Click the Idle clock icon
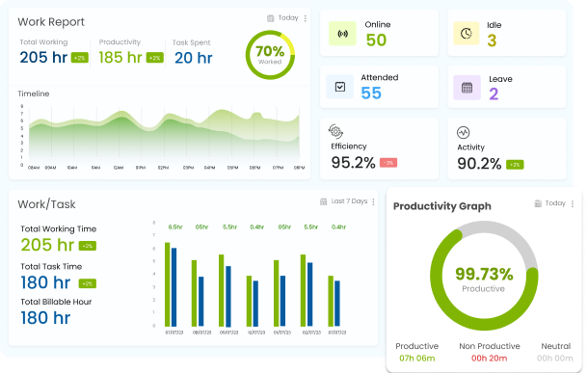Screen dimensions: 588x373 (x=467, y=34)
